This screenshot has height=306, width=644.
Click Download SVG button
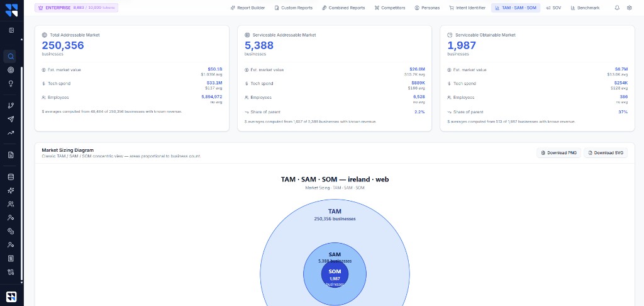[x=606, y=153]
